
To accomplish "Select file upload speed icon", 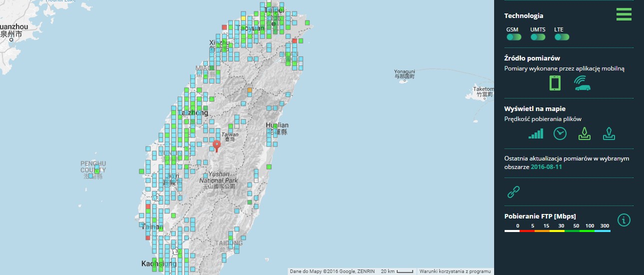I will click(609, 133).
